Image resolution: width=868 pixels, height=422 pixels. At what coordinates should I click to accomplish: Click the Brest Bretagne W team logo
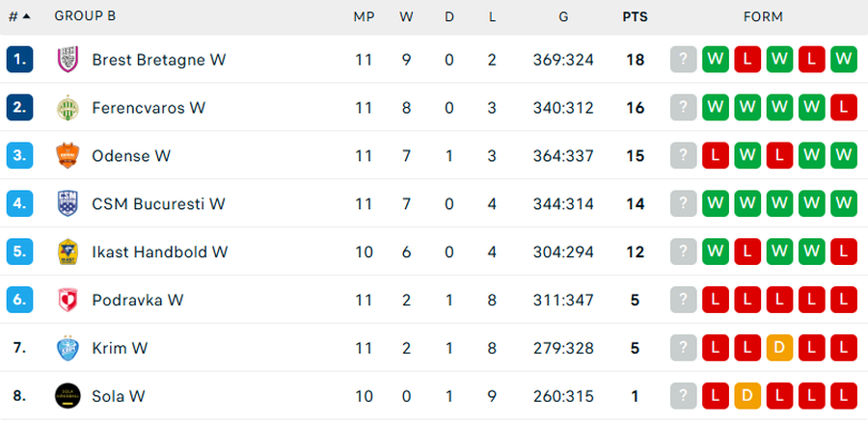[x=67, y=60]
